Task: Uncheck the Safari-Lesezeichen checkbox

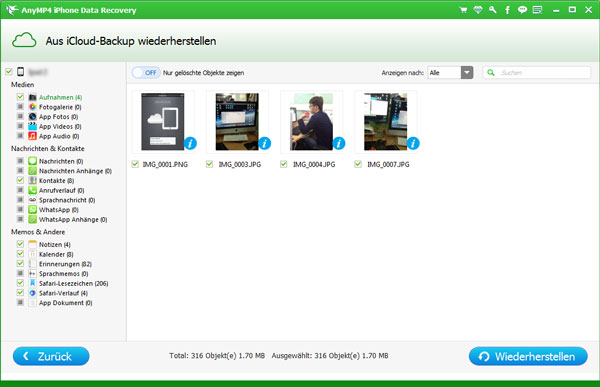Action: (x=20, y=283)
